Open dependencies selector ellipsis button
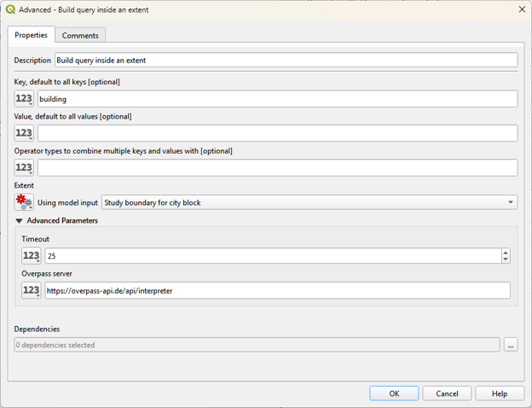 pyautogui.click(x=511, y=345)
